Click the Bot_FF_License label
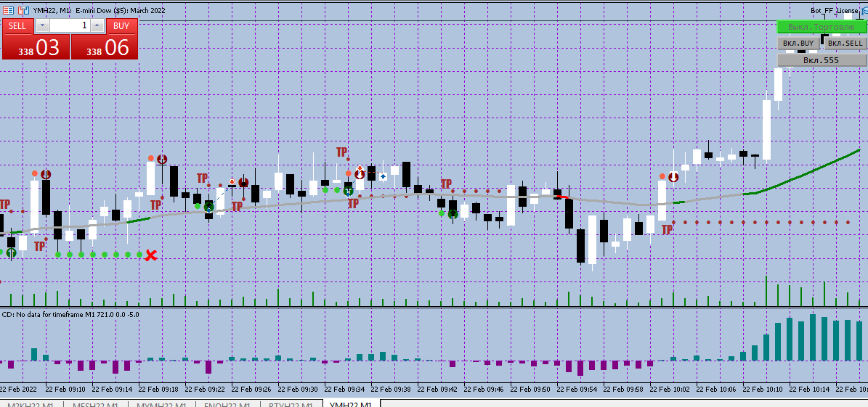 835,10
